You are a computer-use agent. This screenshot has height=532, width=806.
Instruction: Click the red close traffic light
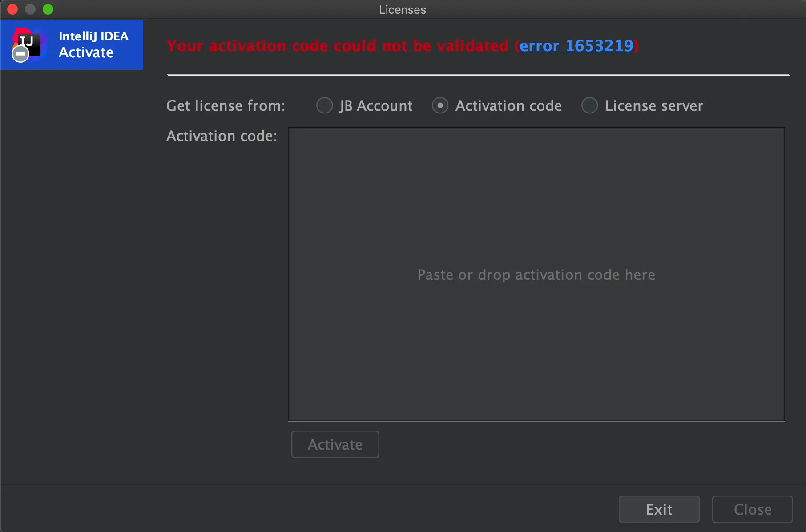12,9
